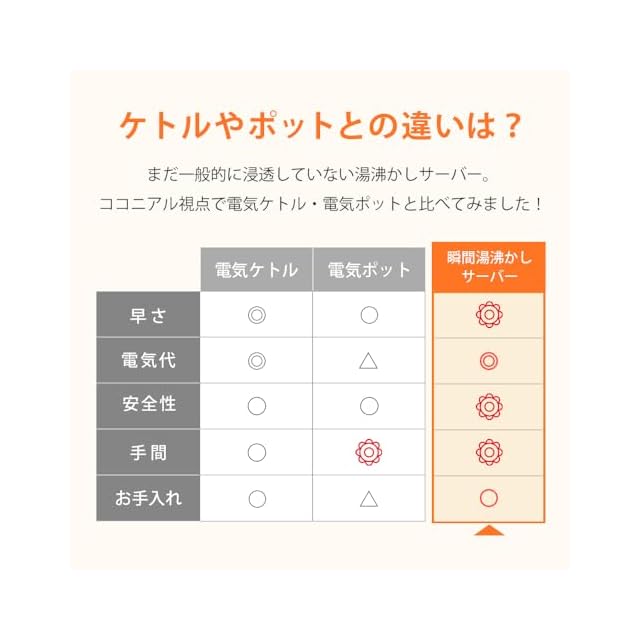Click the red circle in お手入れ row
640x640 pixels.
[x=489, y=498]
